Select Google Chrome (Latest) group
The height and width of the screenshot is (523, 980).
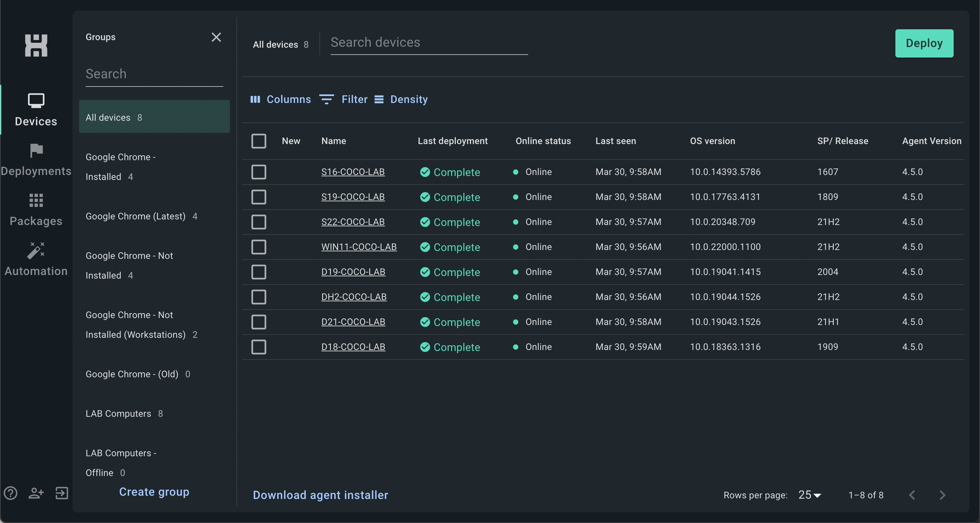click(135, 216)
